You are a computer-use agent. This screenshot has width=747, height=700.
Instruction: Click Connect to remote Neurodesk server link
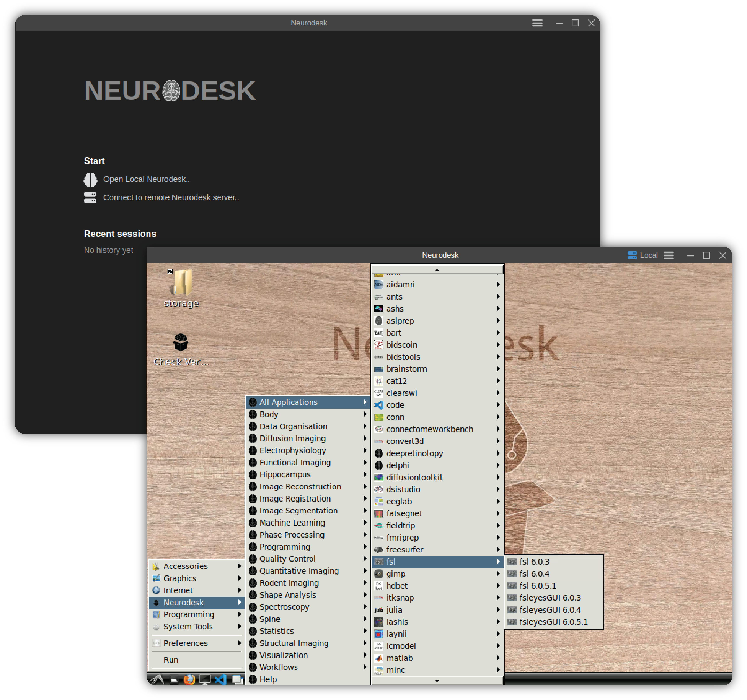[171, 198]
